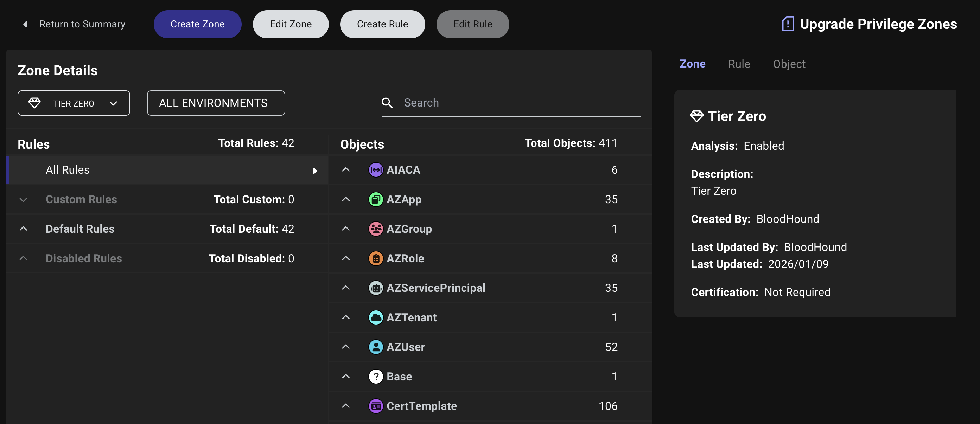This screenshot has width=980, height=424.
Task: Toggle the AZUser objects row chevron
Action: (345, 347)
